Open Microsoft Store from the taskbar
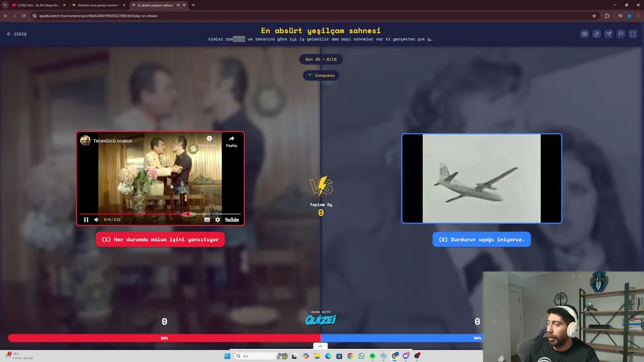The image size is (644, 362). click(x=339, y=356)
